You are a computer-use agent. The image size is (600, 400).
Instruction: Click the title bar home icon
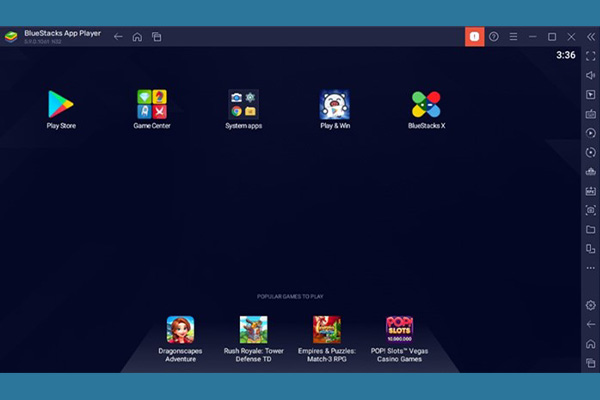[x=137, y=37]
